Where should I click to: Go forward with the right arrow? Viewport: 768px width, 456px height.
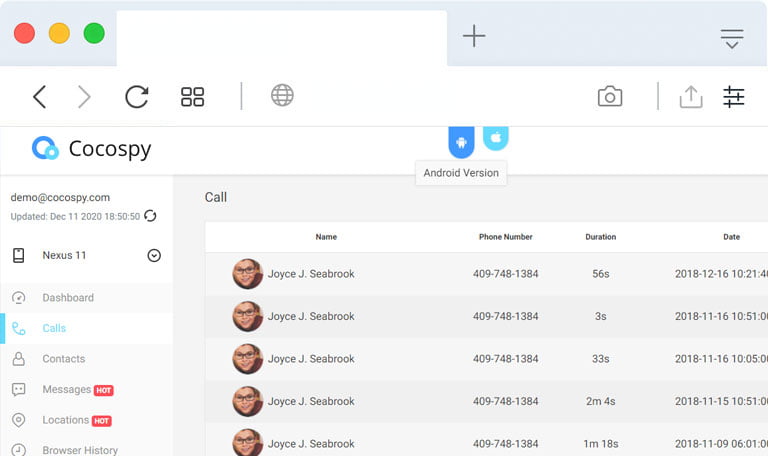[x=84, y=96]
